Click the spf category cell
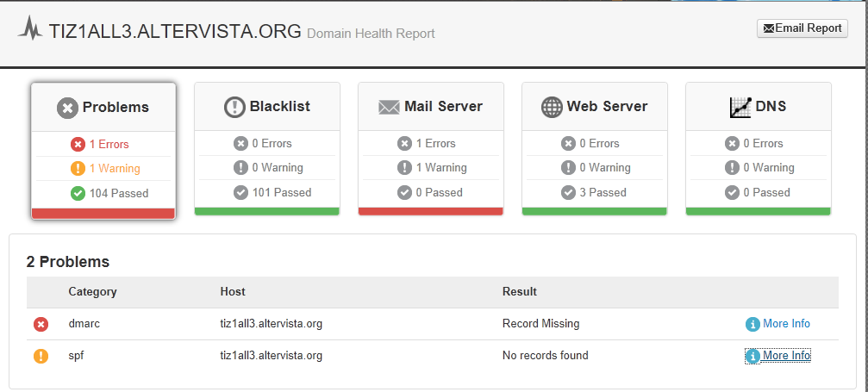This screenshot has width=868, height=392. (76, 356)
